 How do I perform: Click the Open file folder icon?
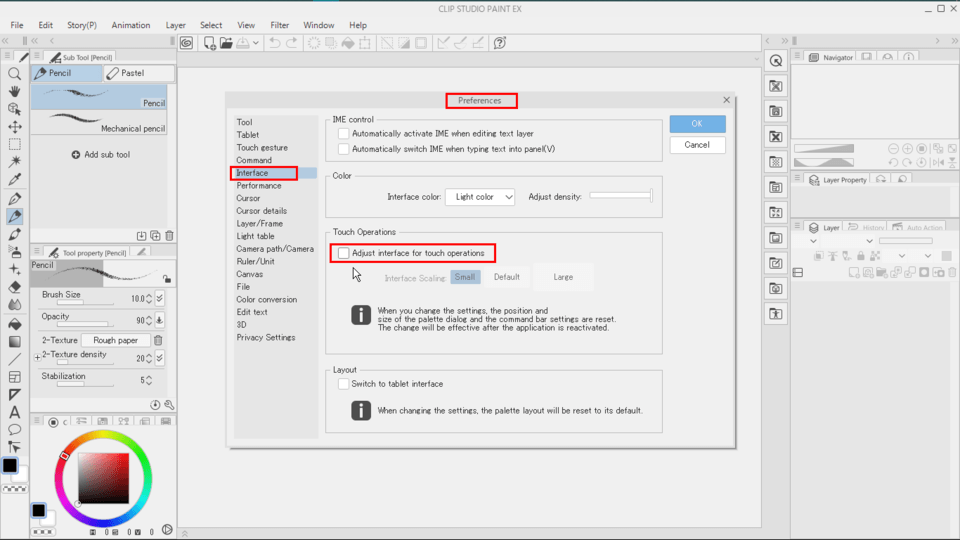226,43
